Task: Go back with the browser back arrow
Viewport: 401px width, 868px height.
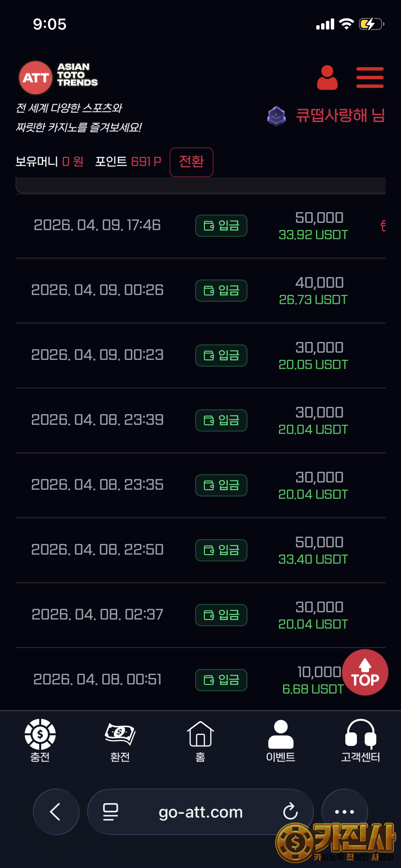Action: point(56,811)
